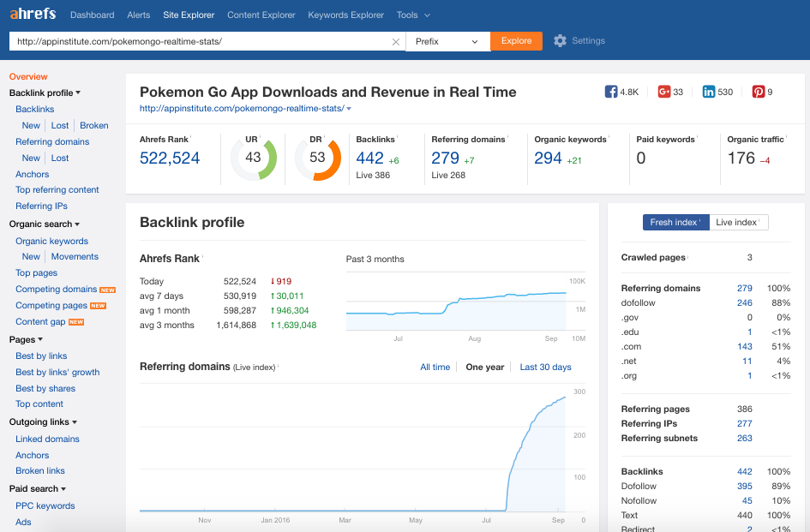The height and width of the screenshot is (532, 810).
Task: Open Top referring content
Action: pos(57,190)
